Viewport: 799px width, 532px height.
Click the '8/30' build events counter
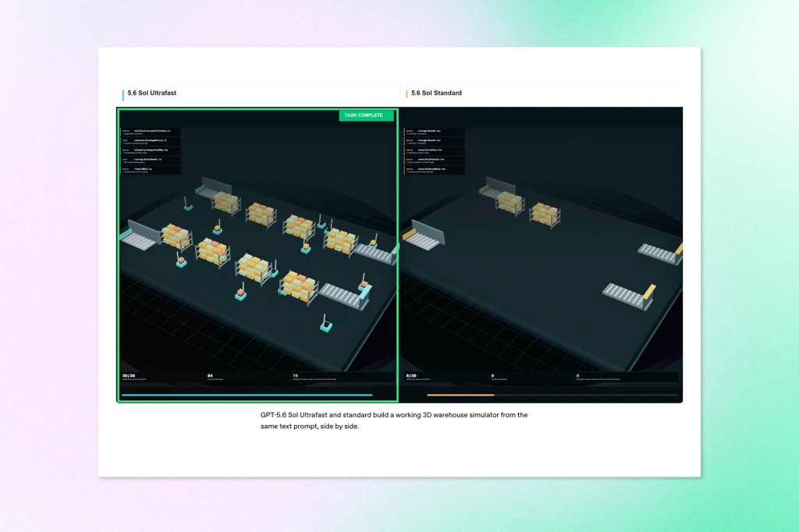click(412, 375)
